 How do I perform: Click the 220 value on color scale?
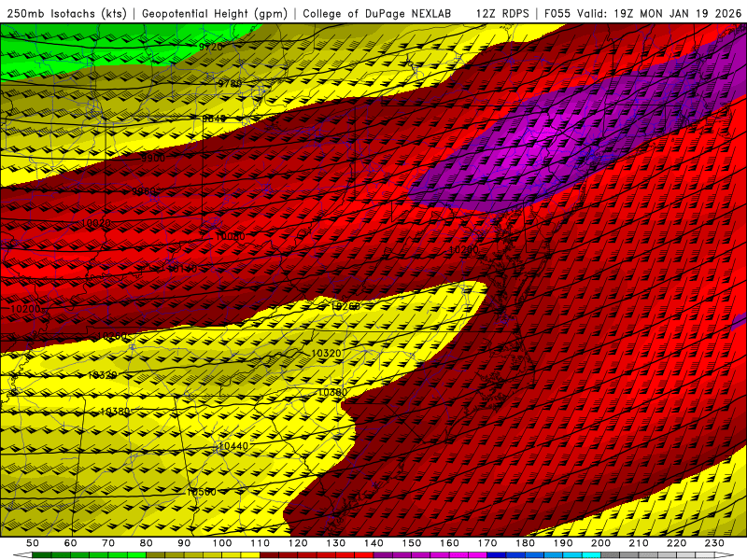click(x=676, y=543)
